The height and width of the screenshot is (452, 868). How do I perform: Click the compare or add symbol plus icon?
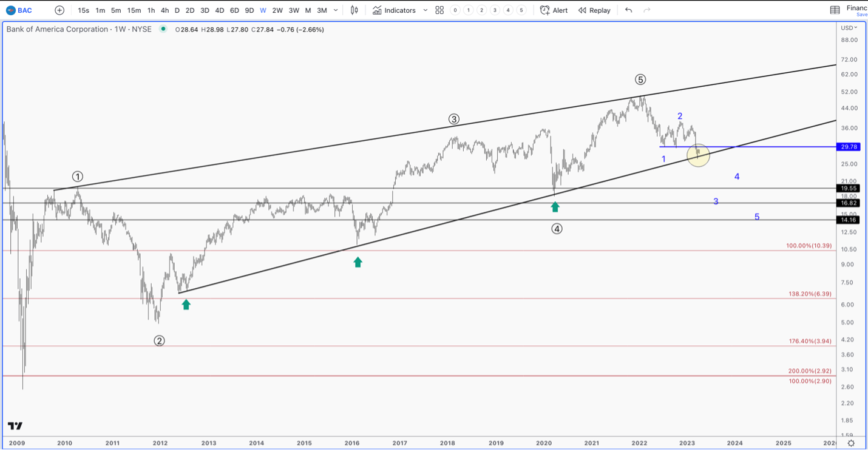pyautogui.click(x=59, y=10)
